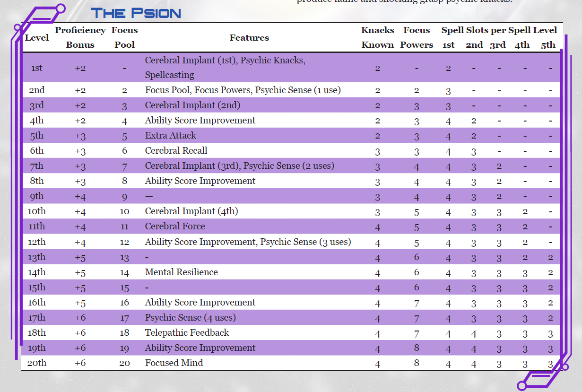Click the 'Cerebral Implant (4th)' feature text
This screenshot has width=582, height=392.
point(191,211)
